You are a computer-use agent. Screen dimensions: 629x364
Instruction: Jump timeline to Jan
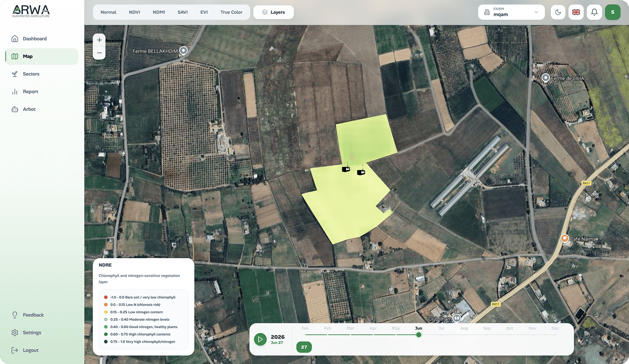coord(305,328)
